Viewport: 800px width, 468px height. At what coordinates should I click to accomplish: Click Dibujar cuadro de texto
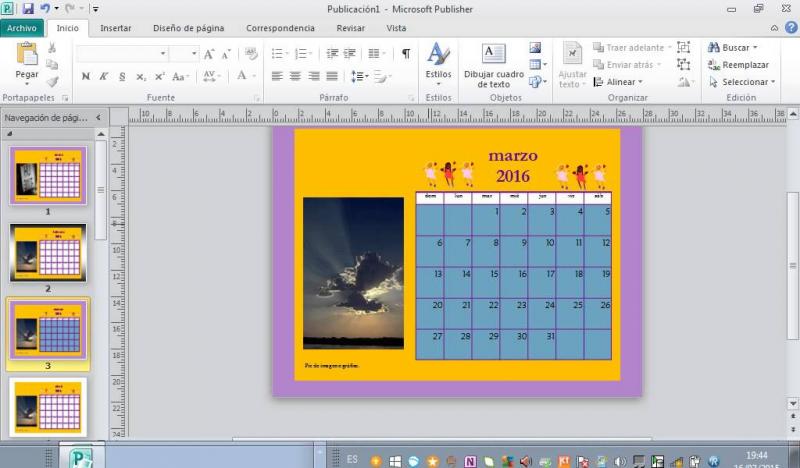494,66
